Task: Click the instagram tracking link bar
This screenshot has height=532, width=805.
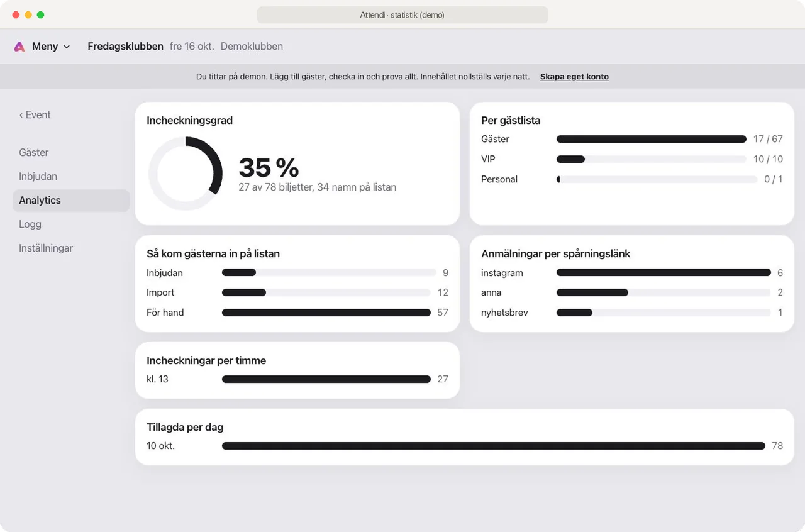Action: (x=663, y=273)
